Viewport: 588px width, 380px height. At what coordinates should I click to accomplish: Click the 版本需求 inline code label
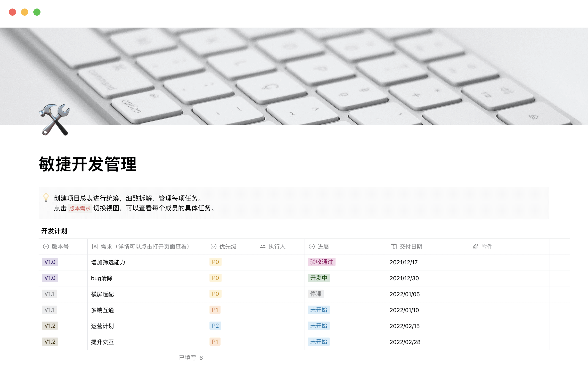pyautogui.click(x=80, y=209)
